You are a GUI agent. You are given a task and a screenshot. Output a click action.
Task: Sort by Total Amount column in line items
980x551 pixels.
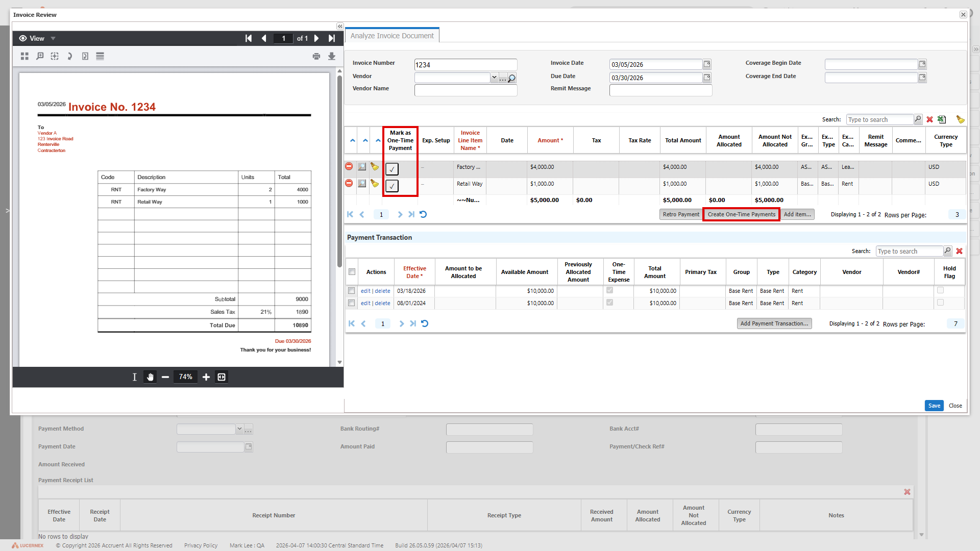click(683, 140)
